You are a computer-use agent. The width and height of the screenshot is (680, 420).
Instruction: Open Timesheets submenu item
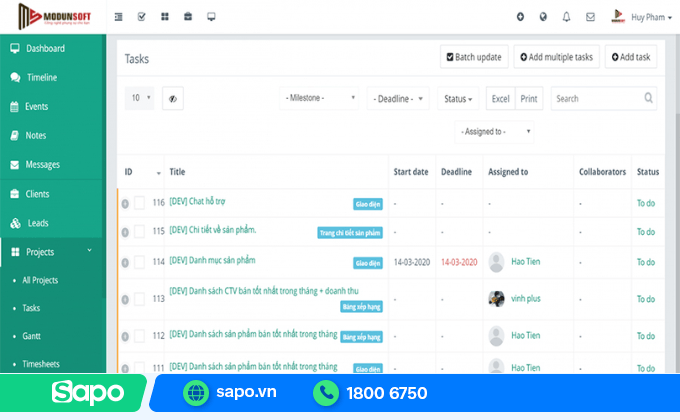coord(41,364)
